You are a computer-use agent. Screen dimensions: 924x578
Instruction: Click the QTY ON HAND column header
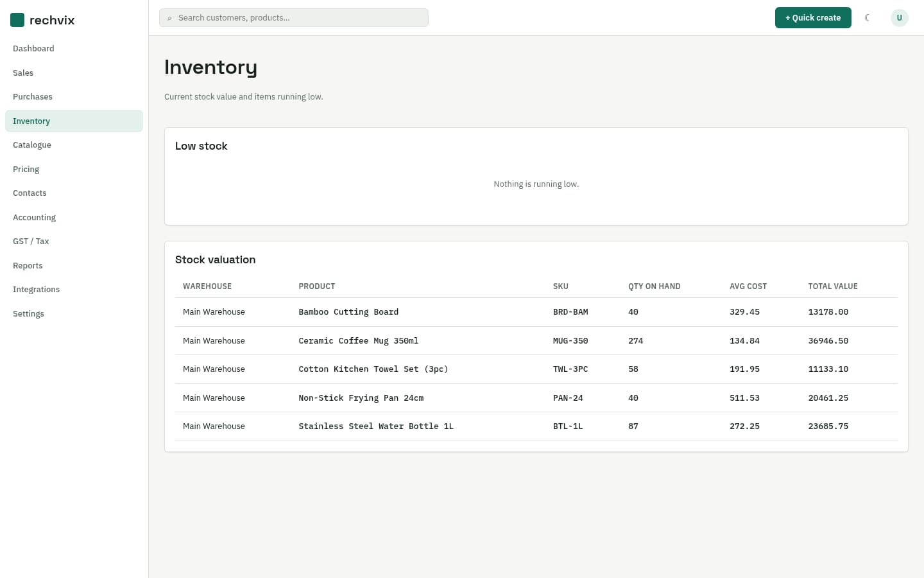pos(654,286)
